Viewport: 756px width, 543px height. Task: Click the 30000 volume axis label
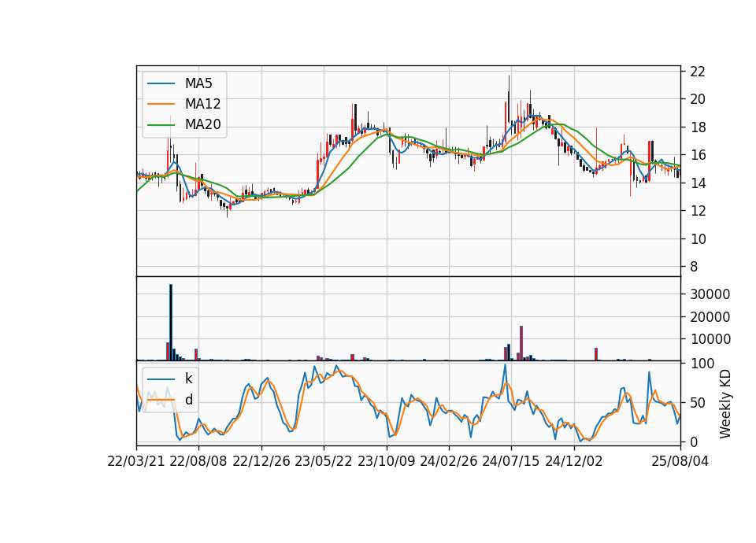tap(710, 294)
